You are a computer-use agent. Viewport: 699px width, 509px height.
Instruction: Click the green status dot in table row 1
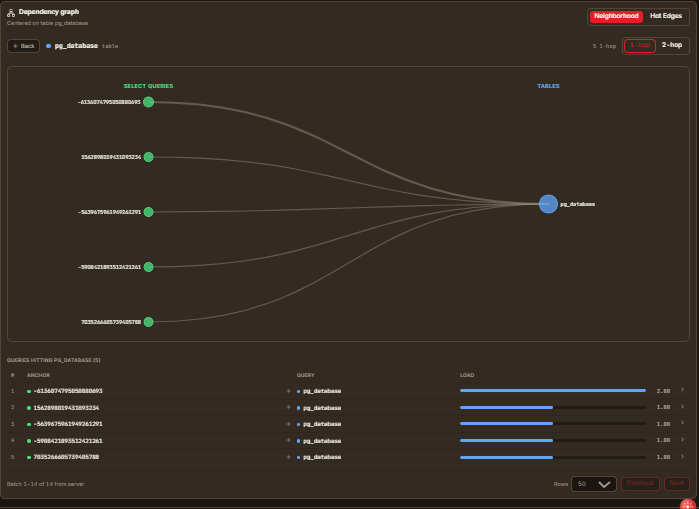tap(29, 391)
